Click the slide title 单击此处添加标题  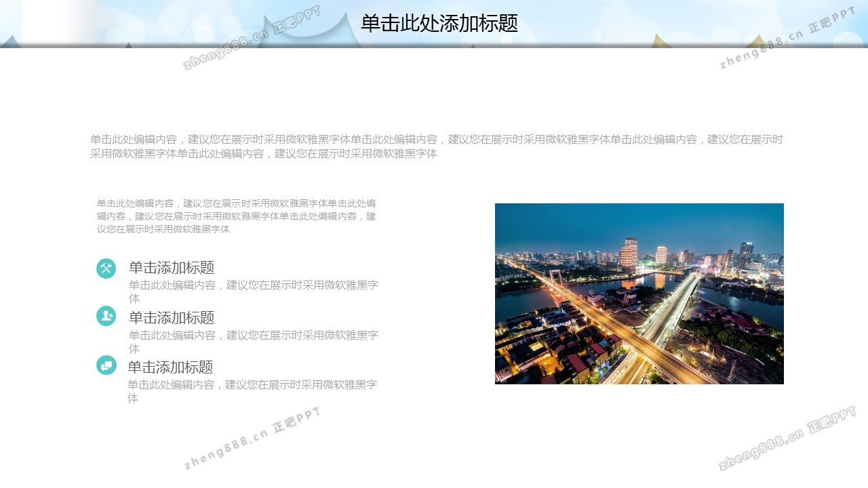(x=439, y=24)
